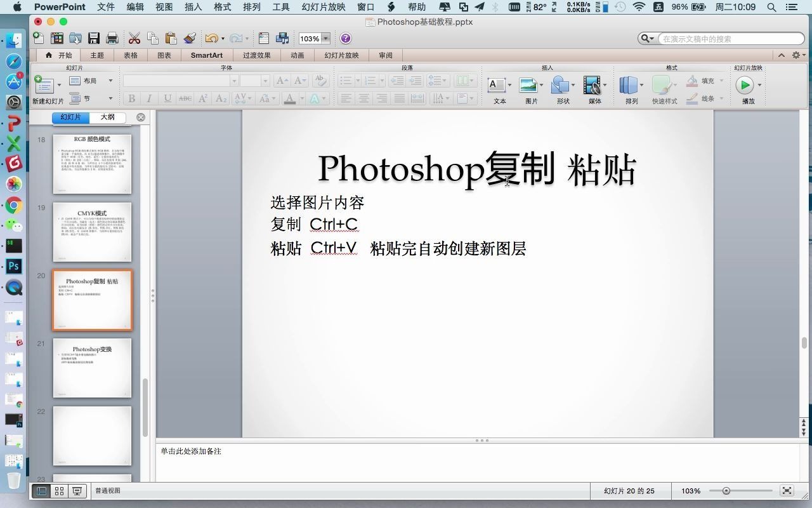This screenshot has width=812, height=508.
Task: Insert a text box via the 文本 icon
Action: tap(497, 84)
